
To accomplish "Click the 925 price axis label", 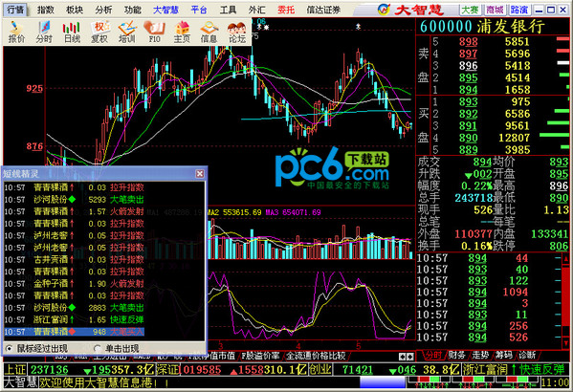I will pos(34,88).
